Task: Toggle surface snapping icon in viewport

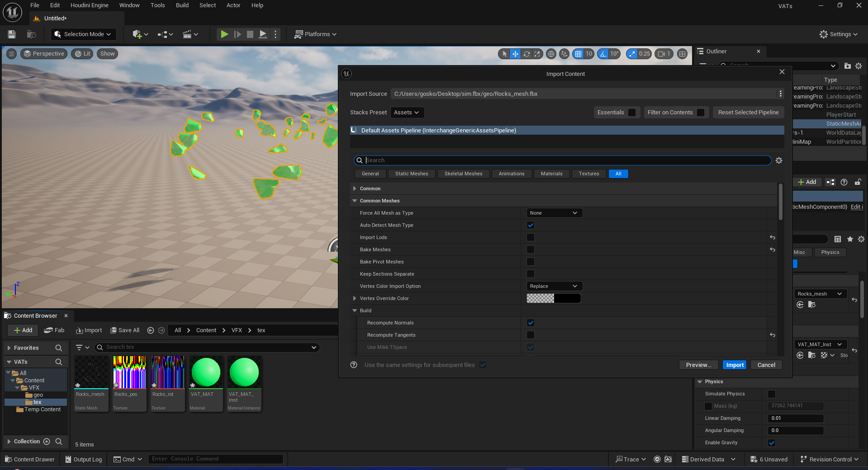Action: coord(564,54)
